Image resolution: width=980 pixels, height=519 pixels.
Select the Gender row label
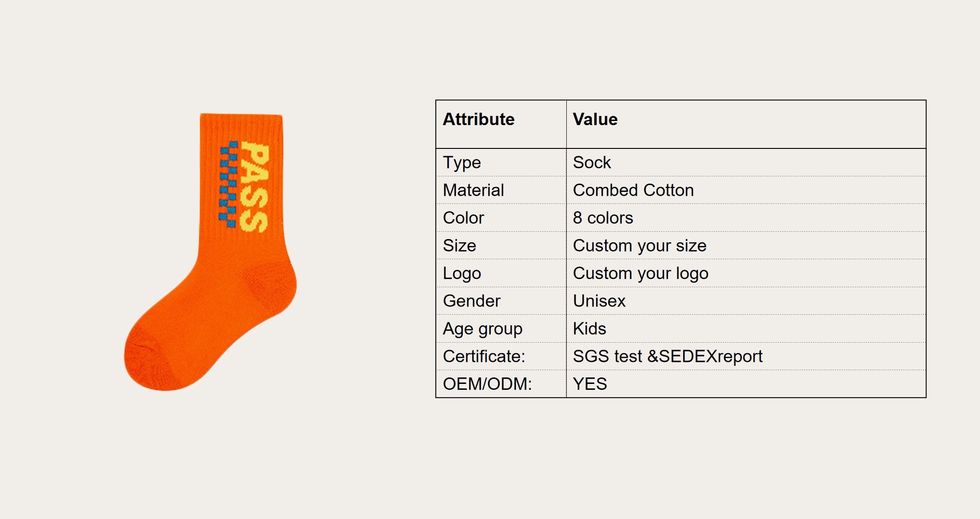pyautogui.click(x=471, y=301)
